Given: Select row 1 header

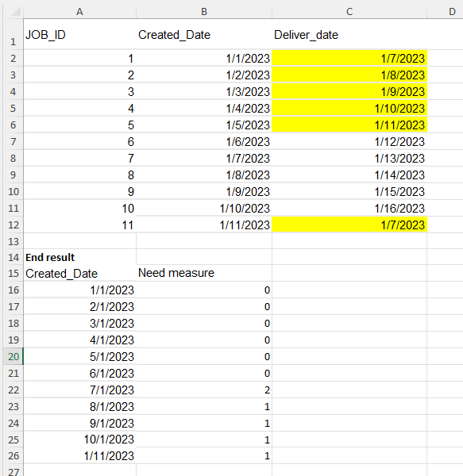Looking at the screenshot, I should point(13,34).
